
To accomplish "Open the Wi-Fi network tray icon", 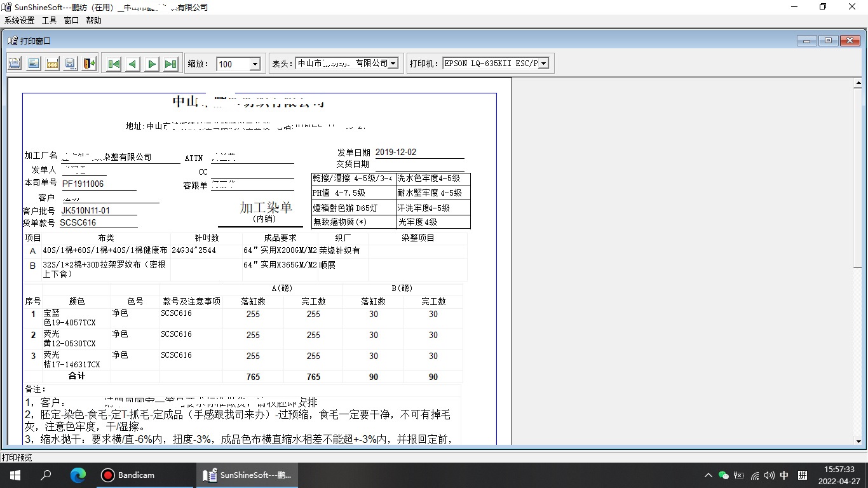I will pyautogui.click(x=754, y=475).
